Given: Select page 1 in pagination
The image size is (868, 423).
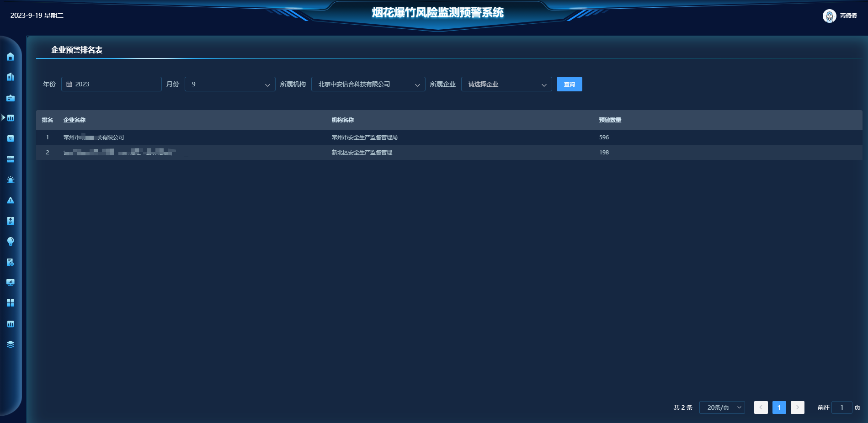Looking at the screenshot, I should pyautogui.click(x=779, y=407).
